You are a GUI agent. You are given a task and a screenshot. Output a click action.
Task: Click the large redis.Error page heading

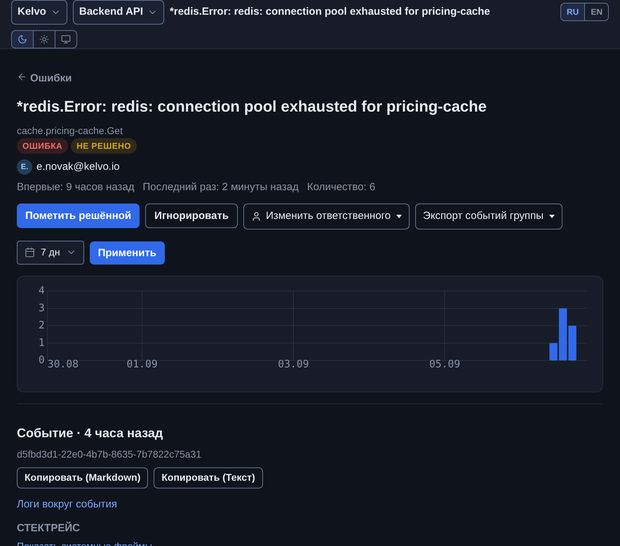(251, 107)
